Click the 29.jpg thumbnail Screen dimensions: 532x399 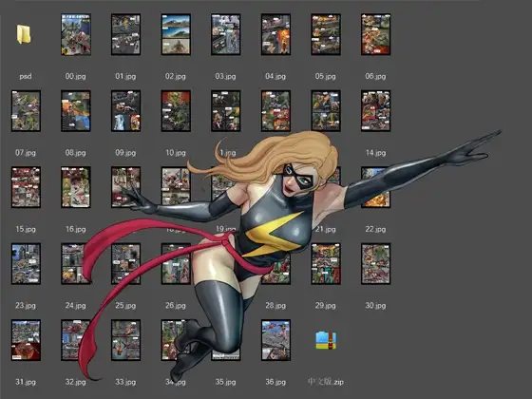pos(326,264)
